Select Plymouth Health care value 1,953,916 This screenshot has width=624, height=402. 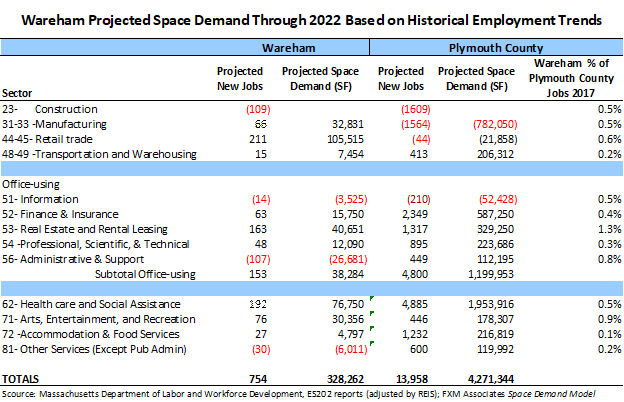pos(491,304)
